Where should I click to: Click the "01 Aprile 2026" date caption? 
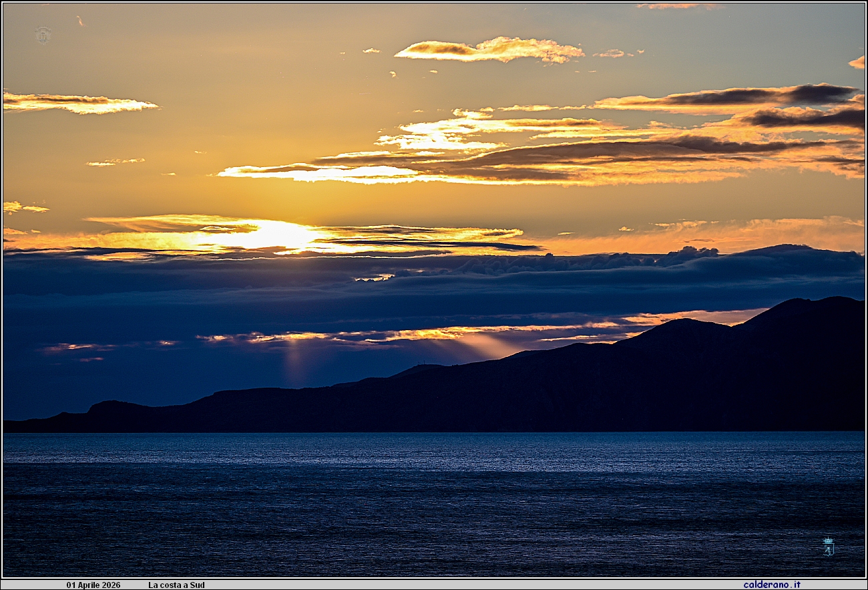(93, 585)
